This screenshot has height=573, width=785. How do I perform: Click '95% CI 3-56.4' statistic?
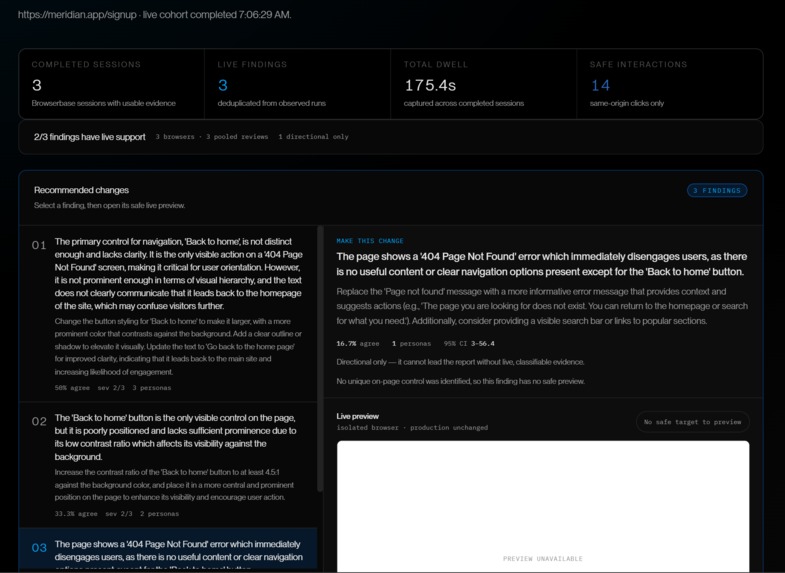469,343
